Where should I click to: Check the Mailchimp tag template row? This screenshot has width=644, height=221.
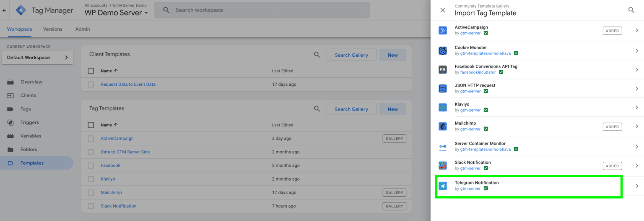[91, 192]
